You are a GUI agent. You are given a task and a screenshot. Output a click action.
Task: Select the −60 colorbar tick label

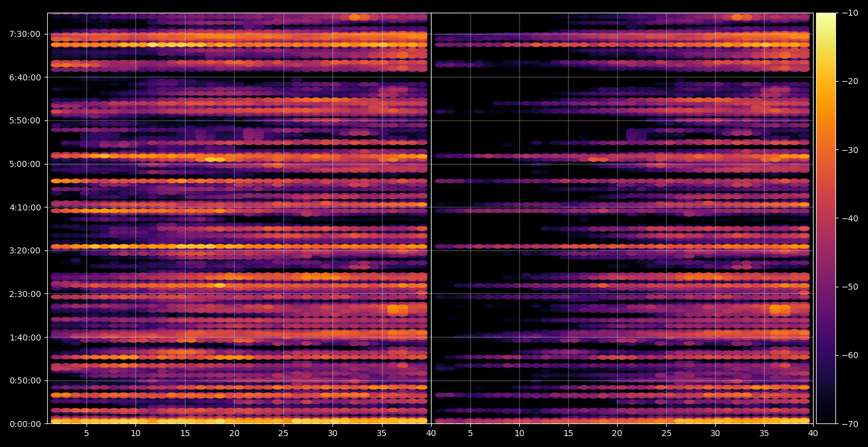pyautogui.click(x=849, y=355)
